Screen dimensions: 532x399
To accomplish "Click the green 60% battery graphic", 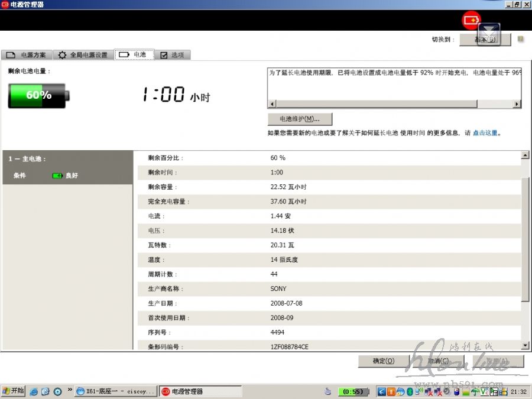I will click(x=38, y=95).
